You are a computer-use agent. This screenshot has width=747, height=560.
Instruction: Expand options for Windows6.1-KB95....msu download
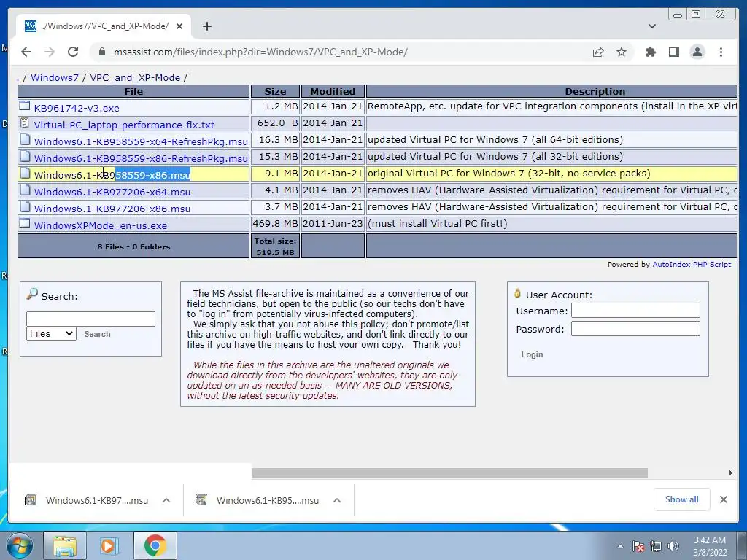(337, 500)
